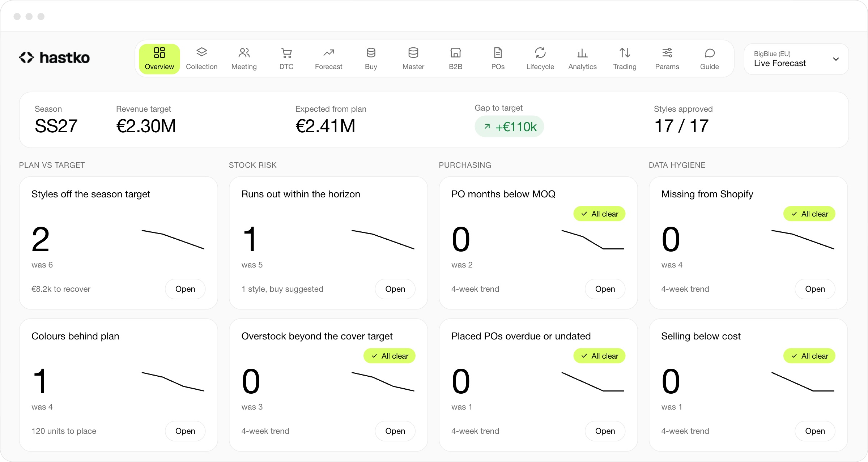The height and width of the screenshot is (462, 868).
Task: Click the 17 / 17 styles approved value
Action: coord(681,126)
